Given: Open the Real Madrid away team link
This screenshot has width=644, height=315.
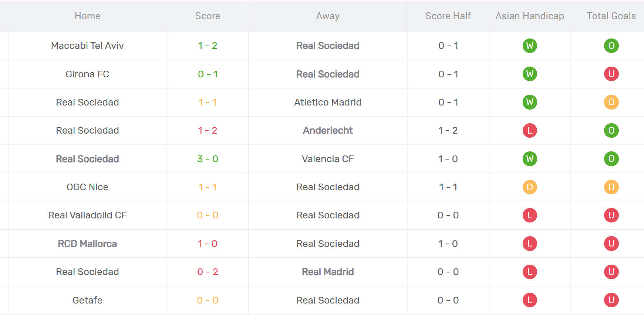Looking at the screenshot, I should coord(328,272).
